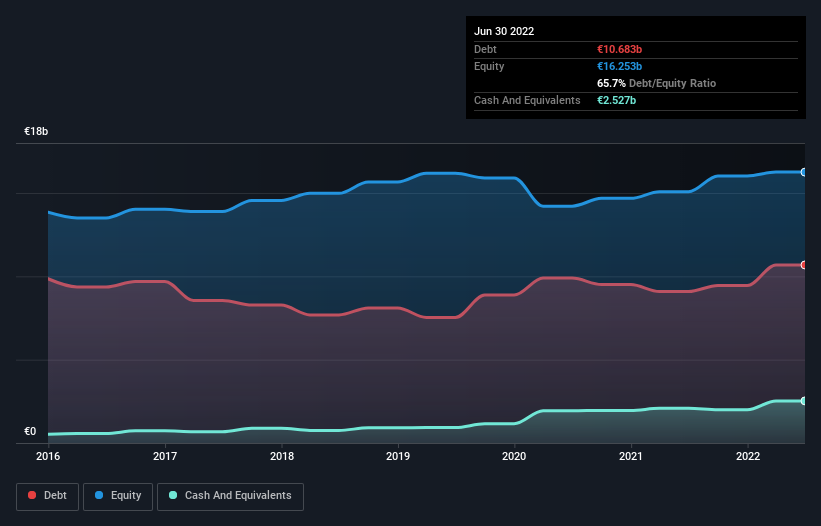Select the Equity endpoint marker on chart
821x526 pixels.
point(804,172)
